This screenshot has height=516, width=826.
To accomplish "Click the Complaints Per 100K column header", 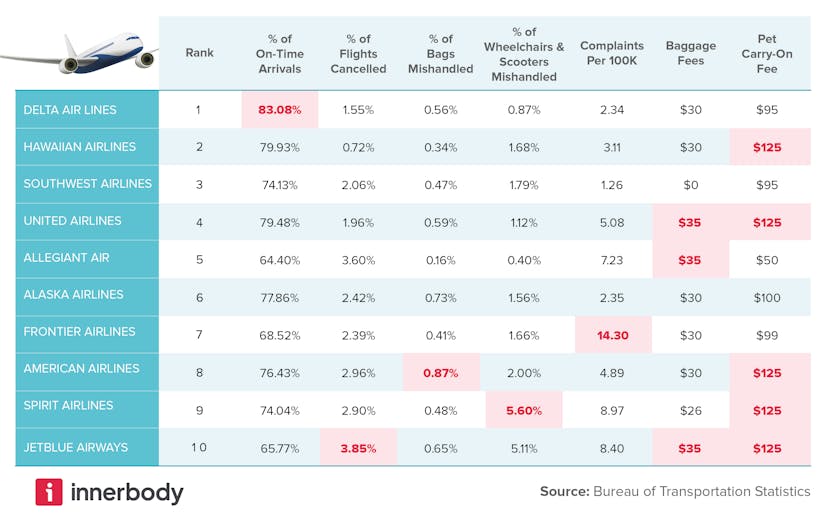I will pos(612,53).
